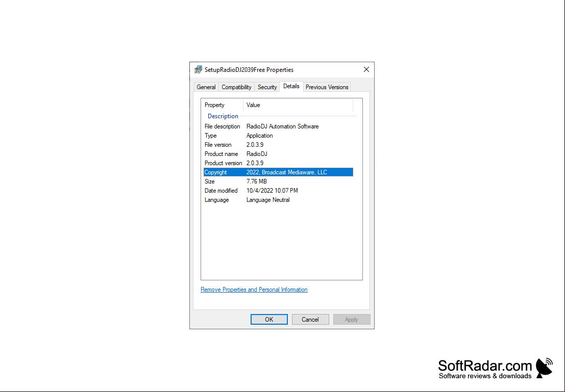
Task: Select the Product version row
Action: point(278,163)
